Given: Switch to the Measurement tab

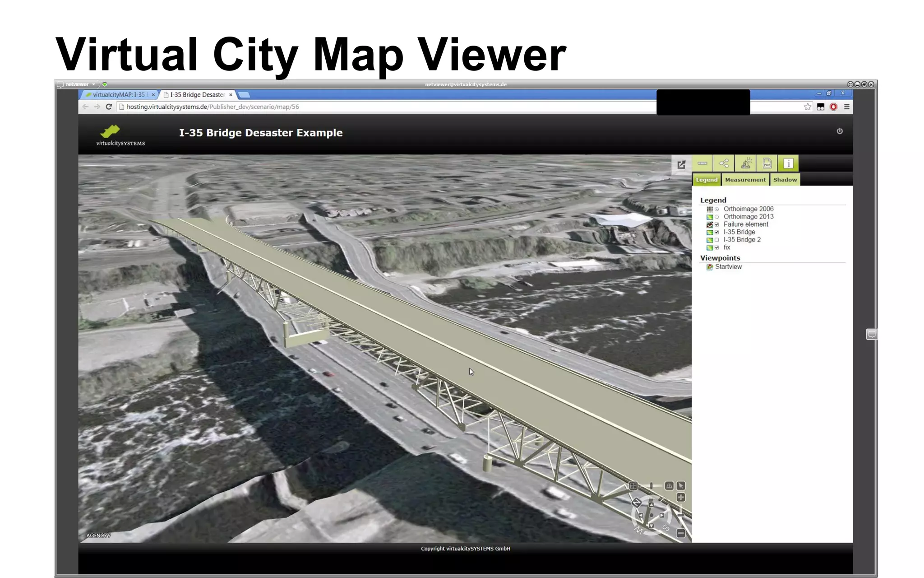Looking at the screenshot, I should pos(745,180).
